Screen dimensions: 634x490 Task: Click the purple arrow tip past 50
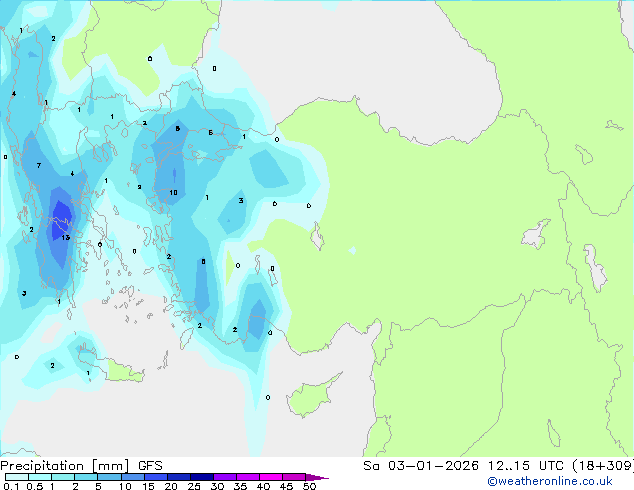pyautogui.click(x=317, y=477)
